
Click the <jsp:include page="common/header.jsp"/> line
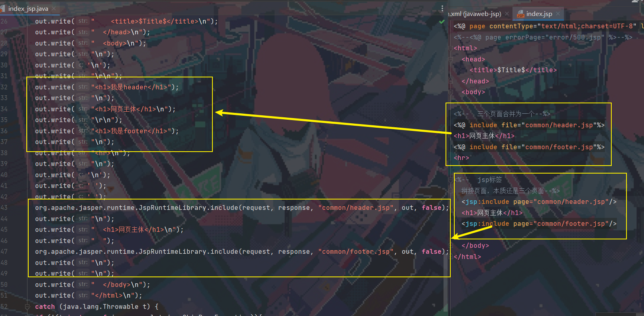(539, 202)
